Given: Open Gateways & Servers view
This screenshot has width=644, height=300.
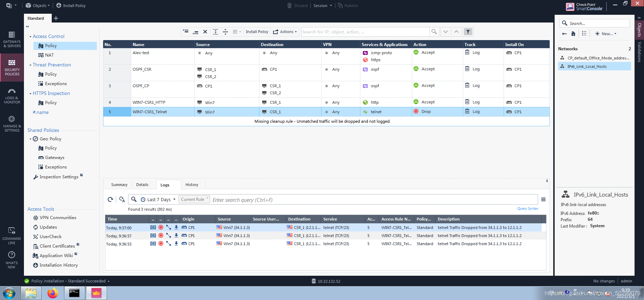Looking at the screenshot, I should (12, 39).
